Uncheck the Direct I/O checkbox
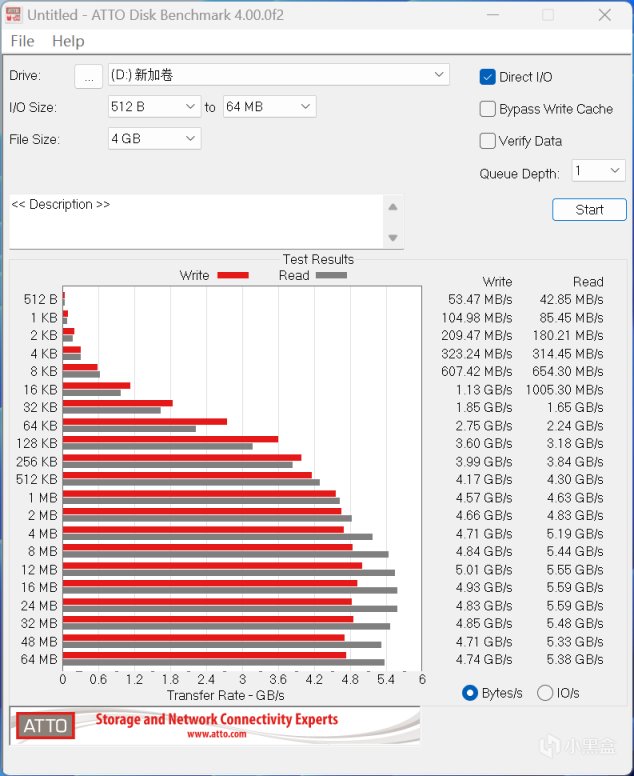This screenshot has height=776, width=634. (488, 77)
